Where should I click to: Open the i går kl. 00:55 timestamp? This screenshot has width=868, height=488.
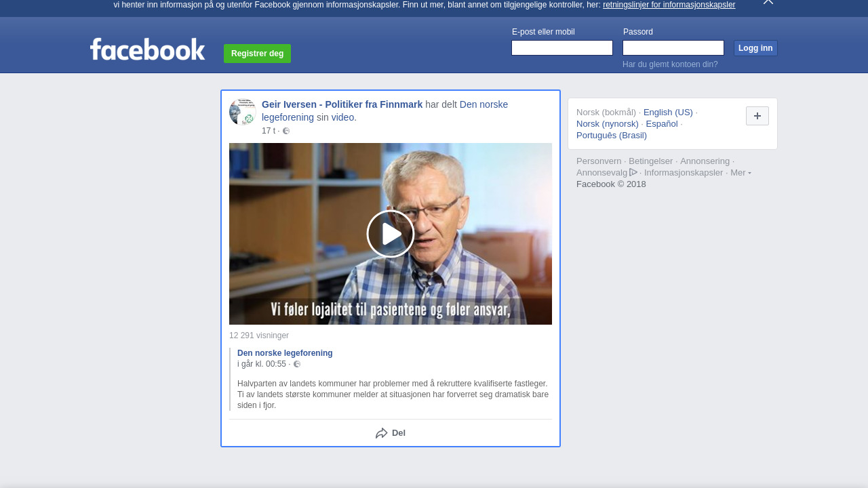point(262,364)
